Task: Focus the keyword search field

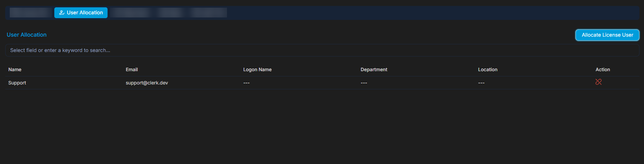Action: 322,50
